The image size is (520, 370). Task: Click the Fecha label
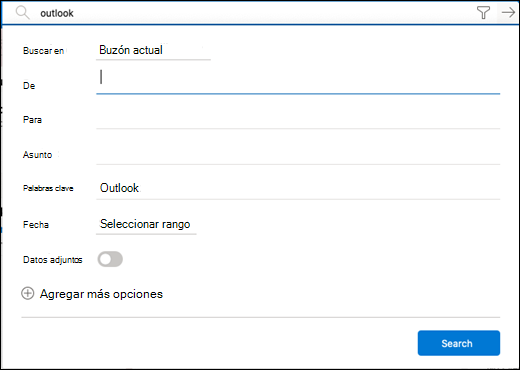[x=36, y=225]
